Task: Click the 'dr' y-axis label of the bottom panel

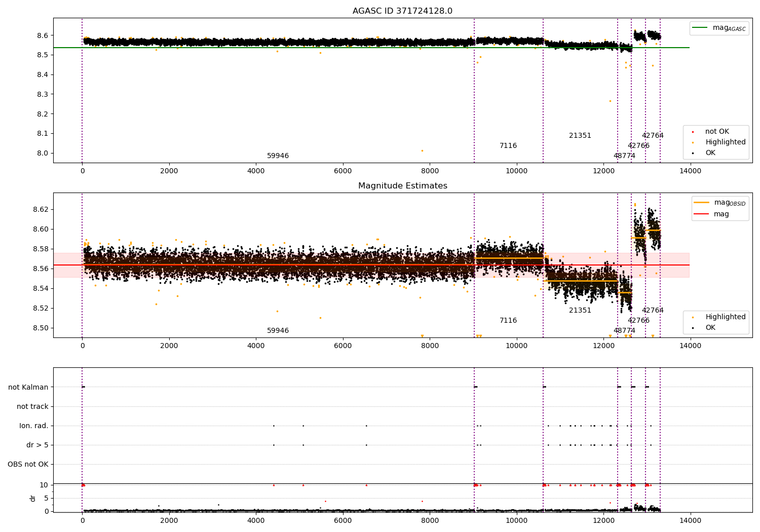Action: pos(33,498)
